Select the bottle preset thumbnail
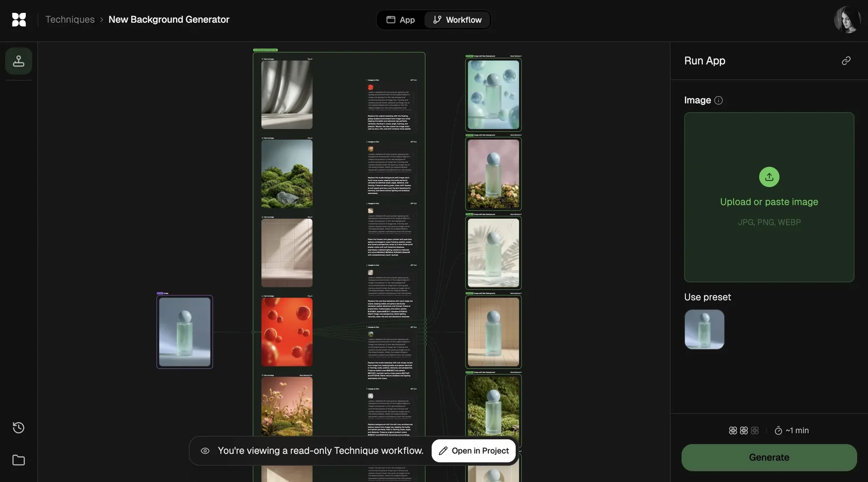Viewport: 868px width, 482px height. [x=704, y=330]
